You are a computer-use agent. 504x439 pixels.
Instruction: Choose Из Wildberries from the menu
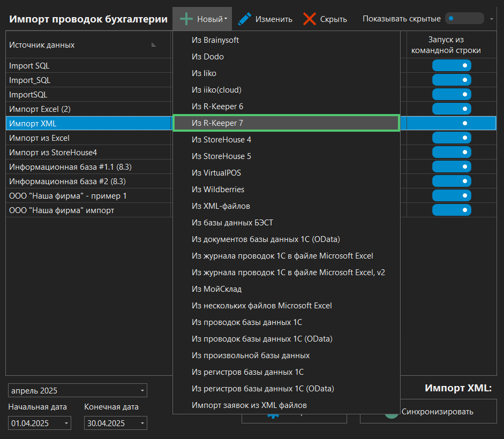(x=286, y=190)
